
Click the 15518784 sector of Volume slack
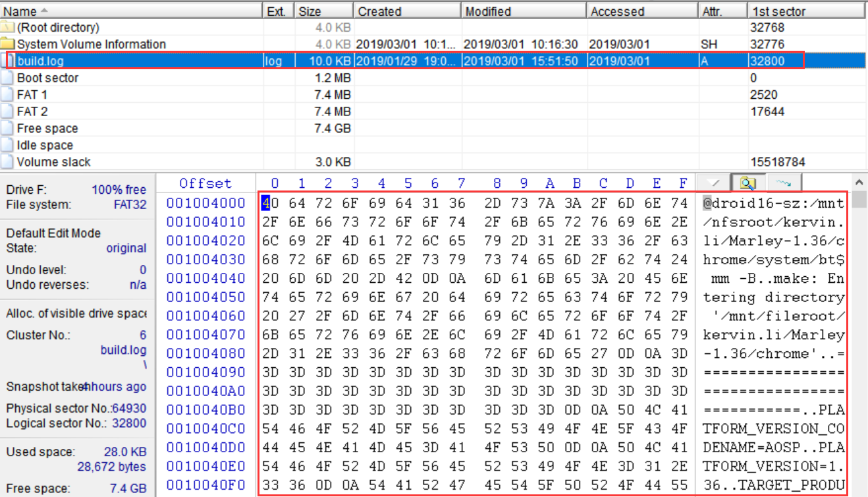coord(777,162)
